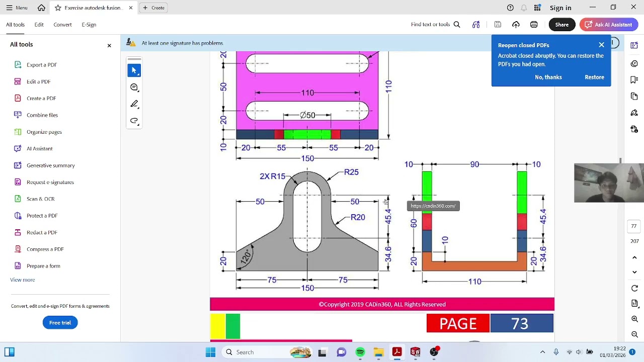Click the Share button
Image resolution: width=644 pixels, height=362 pixels.
tap(562, 24)
